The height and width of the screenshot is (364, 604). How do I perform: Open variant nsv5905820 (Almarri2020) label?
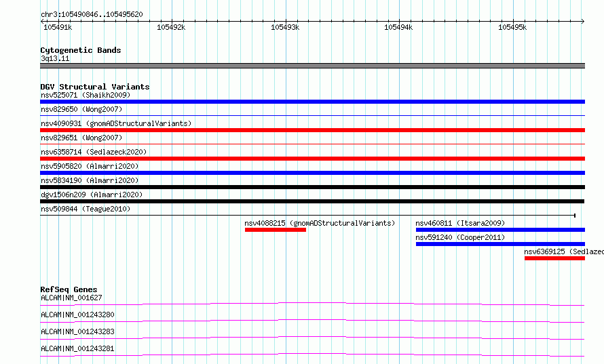(90, 166)
